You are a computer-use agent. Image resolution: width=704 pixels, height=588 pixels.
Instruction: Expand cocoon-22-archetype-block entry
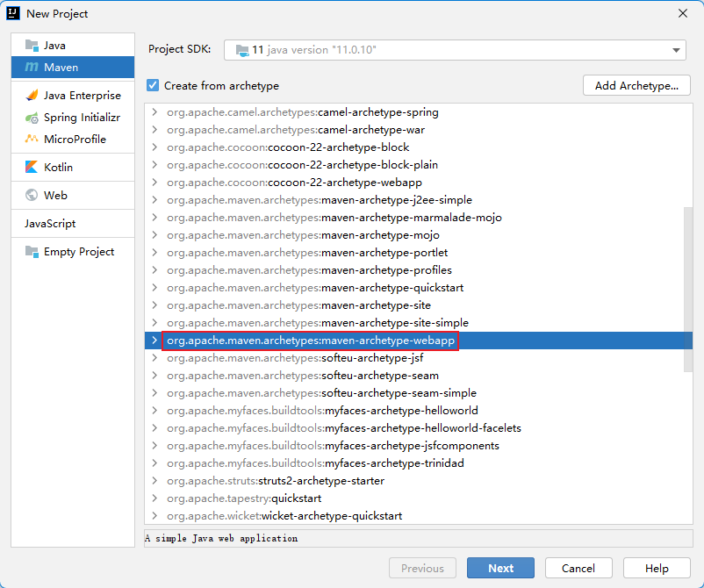(x=154, y=147)
